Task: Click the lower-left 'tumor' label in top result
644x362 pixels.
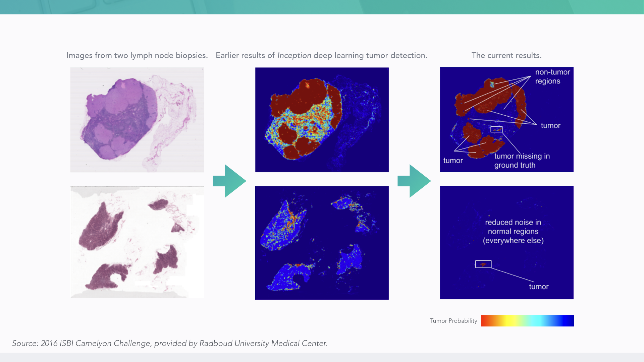Action: [x=453, y=161]
